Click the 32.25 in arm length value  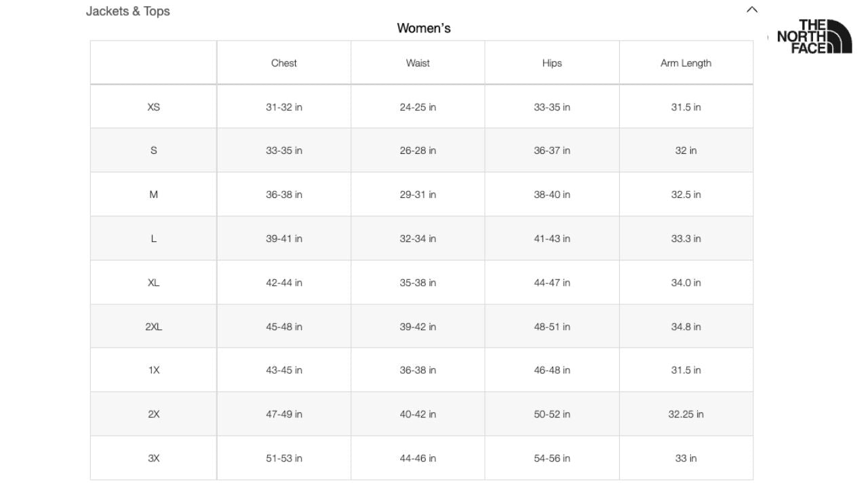686,413
